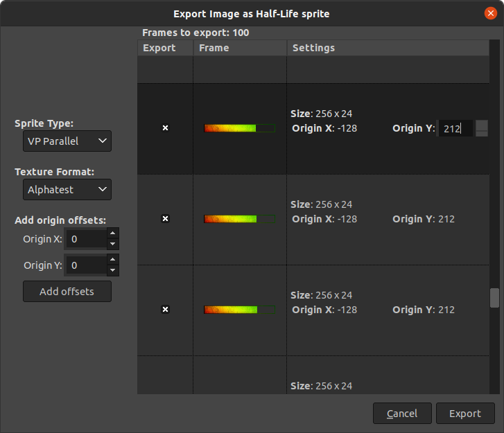Viewport: 504px width, 433px height.
Task: Close the Export Image dialog
Action: (x=490, y=13)
